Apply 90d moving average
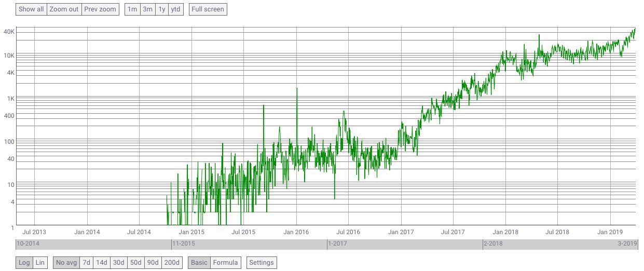The image size is (644, 271). (153, 263)
